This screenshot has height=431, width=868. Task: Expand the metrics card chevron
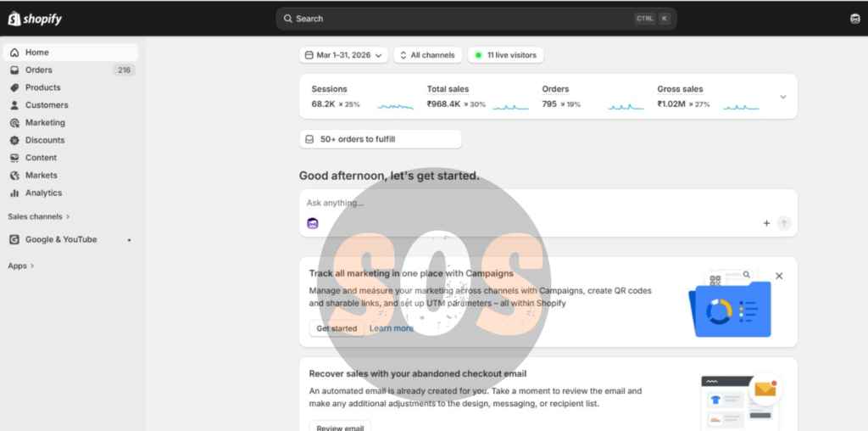tap(783, 97)
